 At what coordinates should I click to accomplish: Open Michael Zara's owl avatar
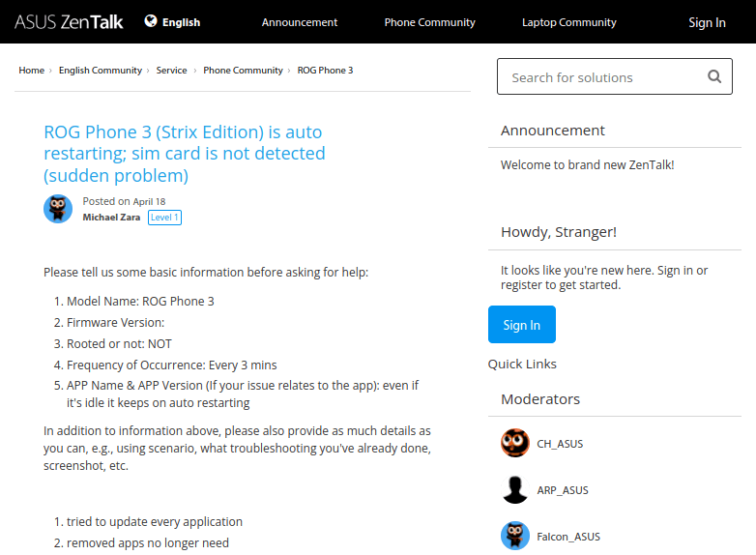tap(58, 209)
